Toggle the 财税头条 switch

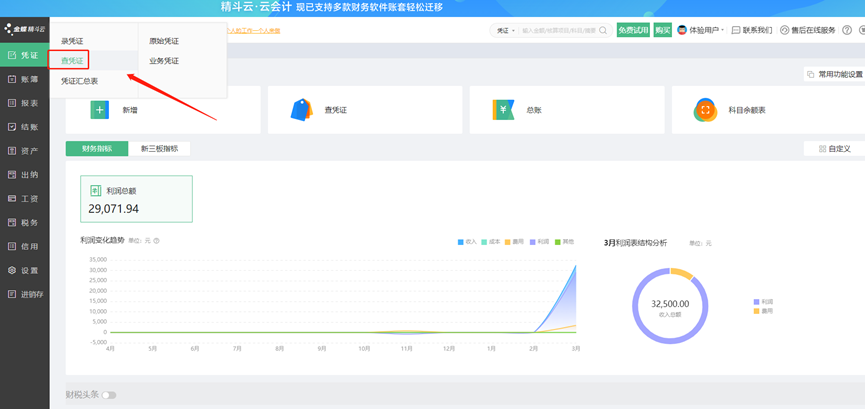pos(109,395)
